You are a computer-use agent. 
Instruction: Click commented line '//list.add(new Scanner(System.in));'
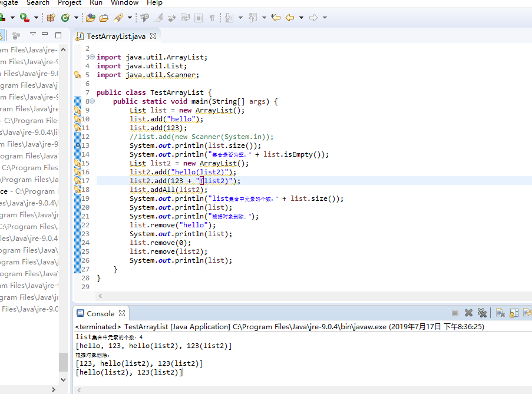(201, 137)
